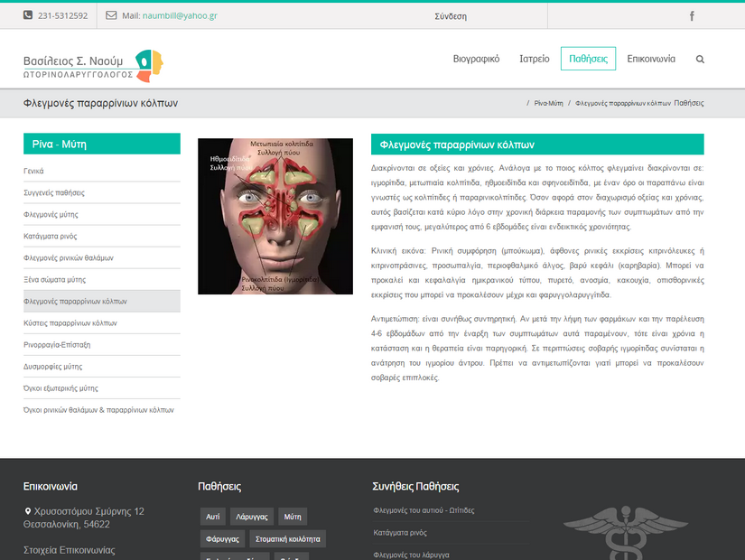Click Στοιχεία Επικοινωνίας in the footer
This screenshot has height=560, width=745.
coord(70,549)
